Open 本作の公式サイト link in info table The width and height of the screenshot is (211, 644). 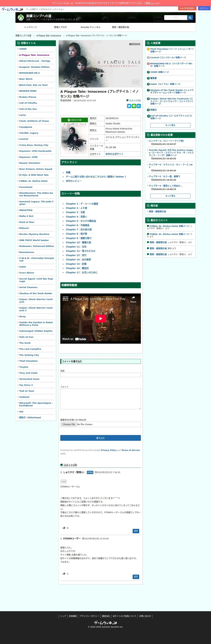(x=114, y=154)
